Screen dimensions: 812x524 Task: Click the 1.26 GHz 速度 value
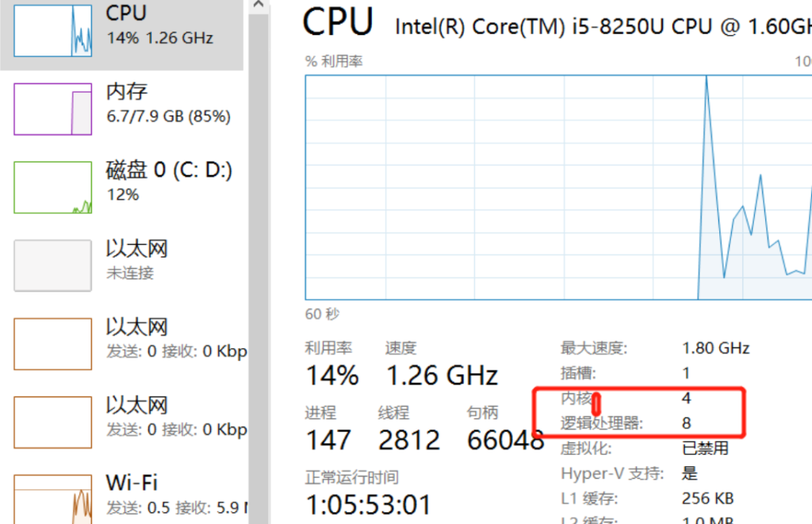[442, 375]
